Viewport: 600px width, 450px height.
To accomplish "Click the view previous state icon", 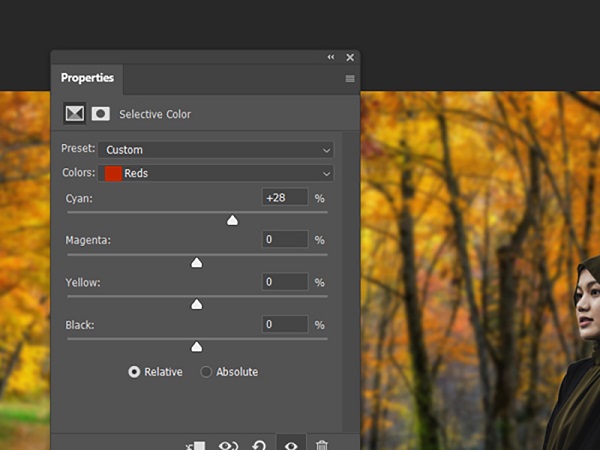I will click(228, 446).
